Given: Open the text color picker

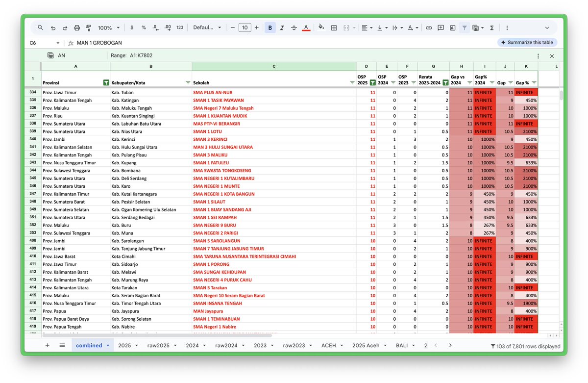Looking at the screenshot, I should click(x=306, y=28).
